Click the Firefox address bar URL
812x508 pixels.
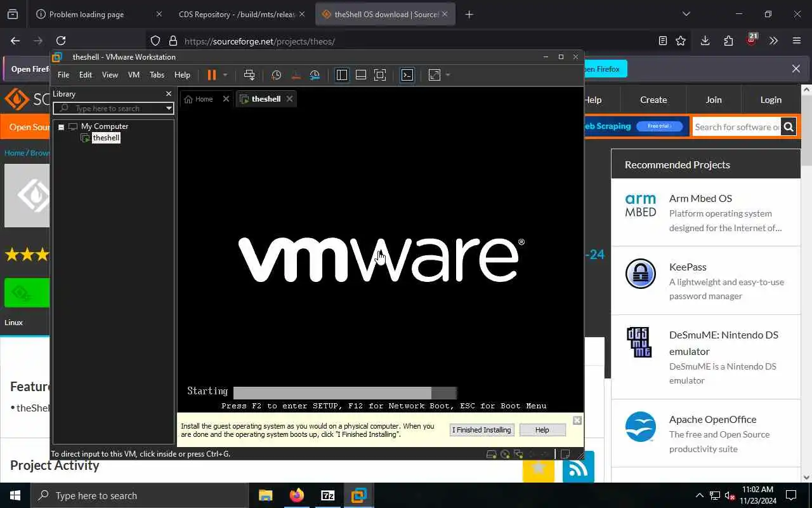point(259,41)
